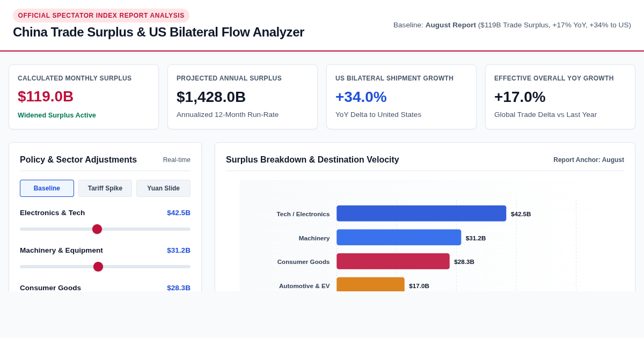This screenshot has width=644, height=338.
Task: Click the $31.2B Machinery & Equipment value
Action: click(179, 251)
